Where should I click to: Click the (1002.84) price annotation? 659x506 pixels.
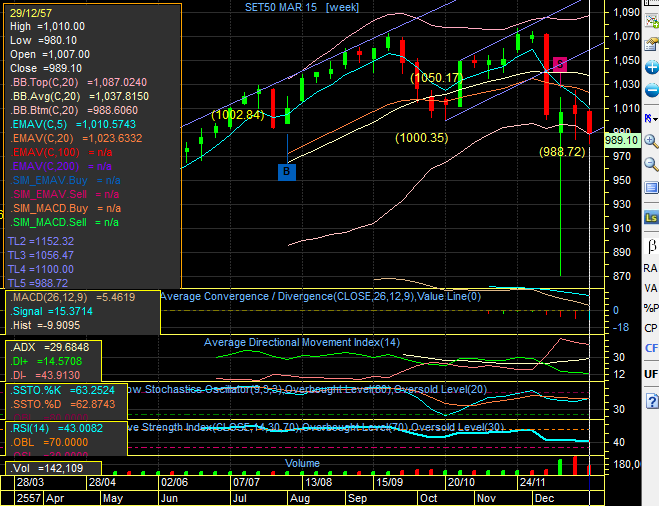238,115
